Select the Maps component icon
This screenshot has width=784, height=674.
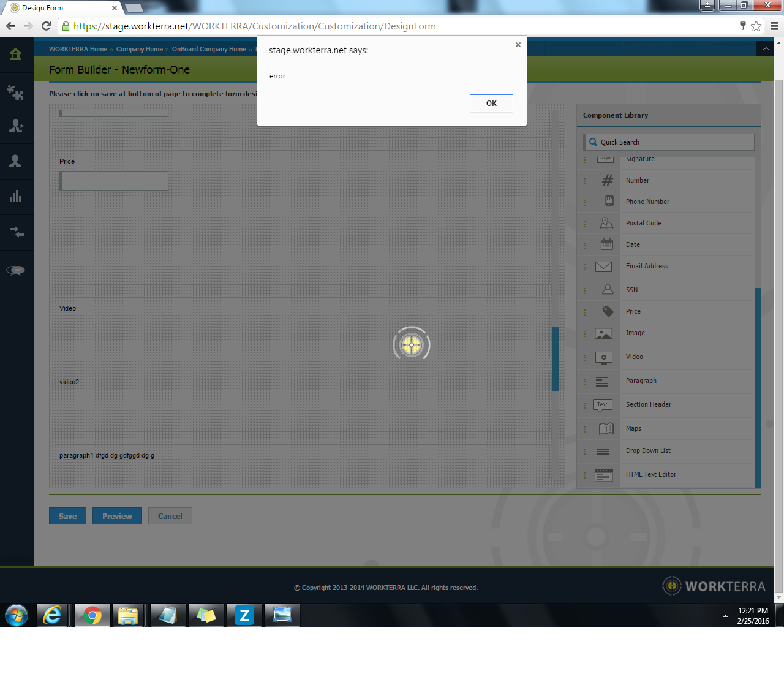(x=606, y=428)
